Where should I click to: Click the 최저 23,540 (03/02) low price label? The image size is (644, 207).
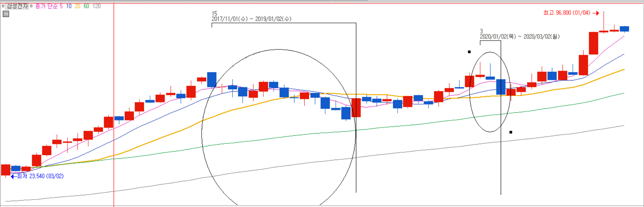[40, 176]
